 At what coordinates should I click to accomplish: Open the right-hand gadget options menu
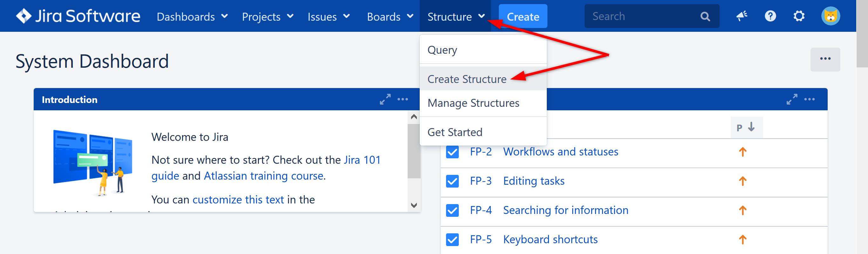(x=809, y=99)
